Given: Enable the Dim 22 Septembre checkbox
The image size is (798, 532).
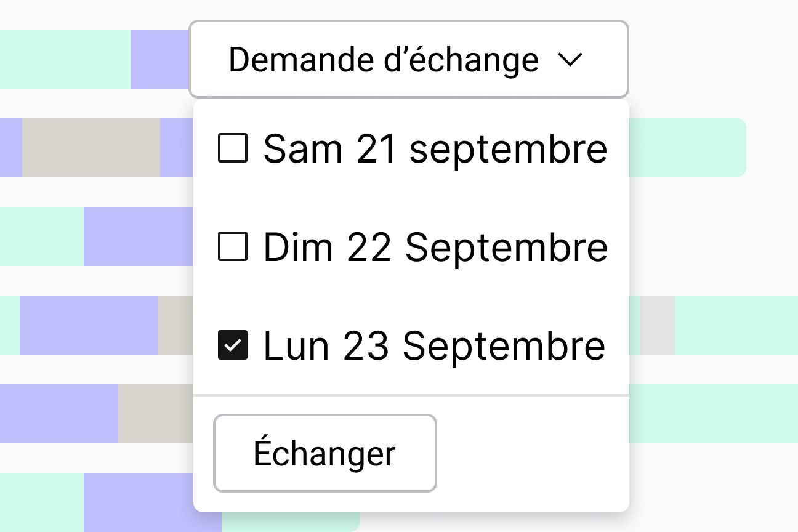Looking at the screenshot, I should click(233, 247).
